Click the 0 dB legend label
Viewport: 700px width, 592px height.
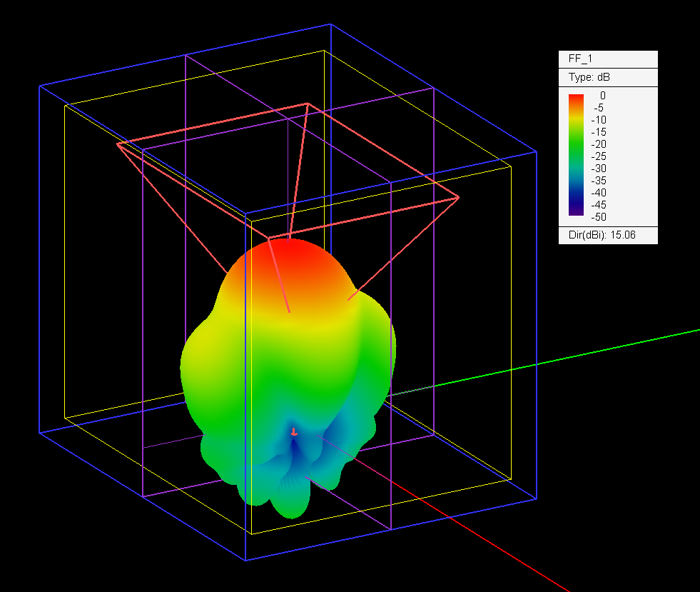(602, 96)
